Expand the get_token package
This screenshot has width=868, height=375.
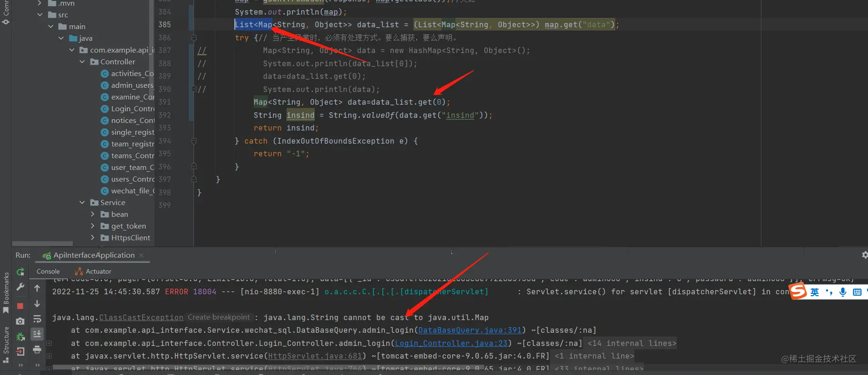[x=93, y=226]
